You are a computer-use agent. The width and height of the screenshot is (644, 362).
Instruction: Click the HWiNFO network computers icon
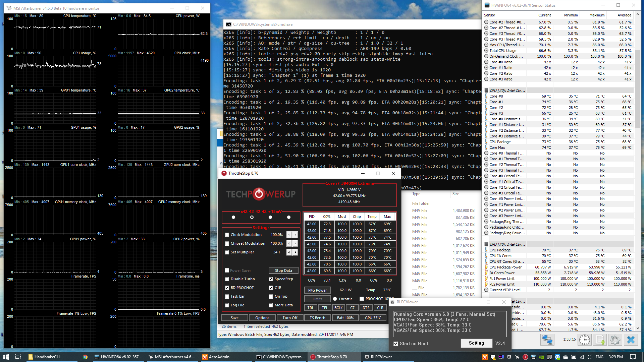click(x=547, y=340)
